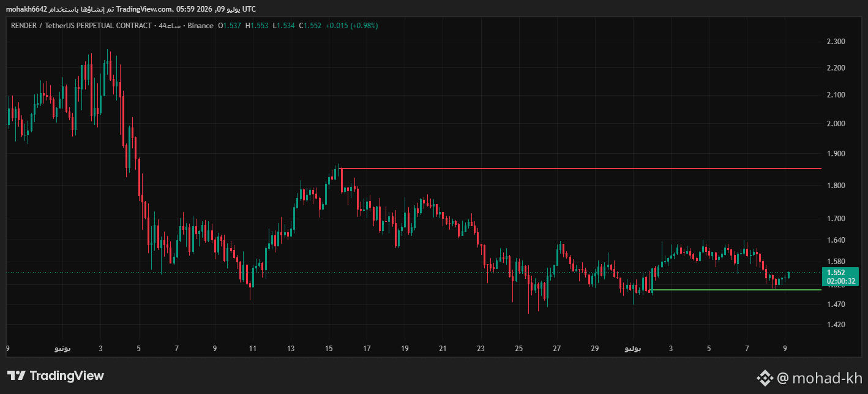Click the 15 date label on time axis

(329, 349)
